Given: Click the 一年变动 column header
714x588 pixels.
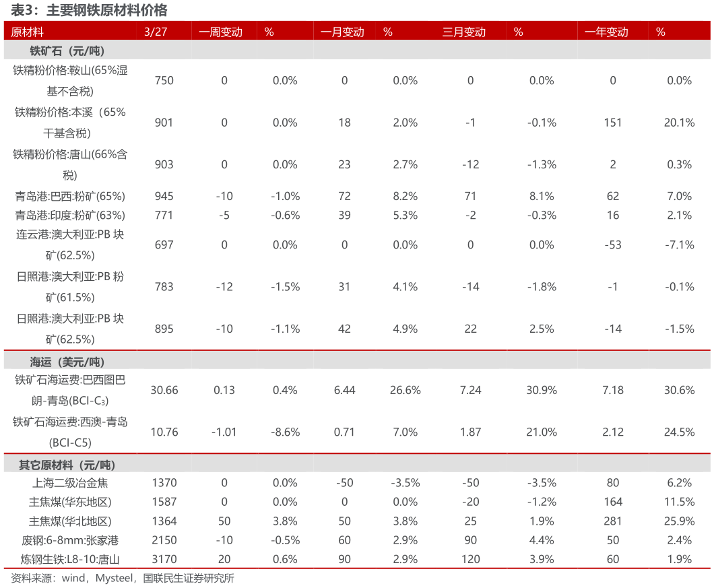Looking at the screenshot, I should pyautogui.click(x=606, y=32).
